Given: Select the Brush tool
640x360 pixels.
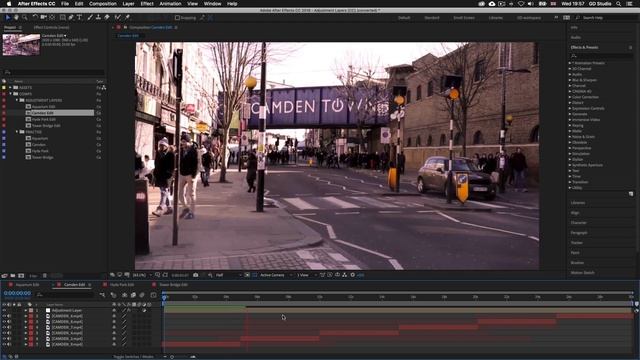Looking at the screenshot, I should point(90,18).
